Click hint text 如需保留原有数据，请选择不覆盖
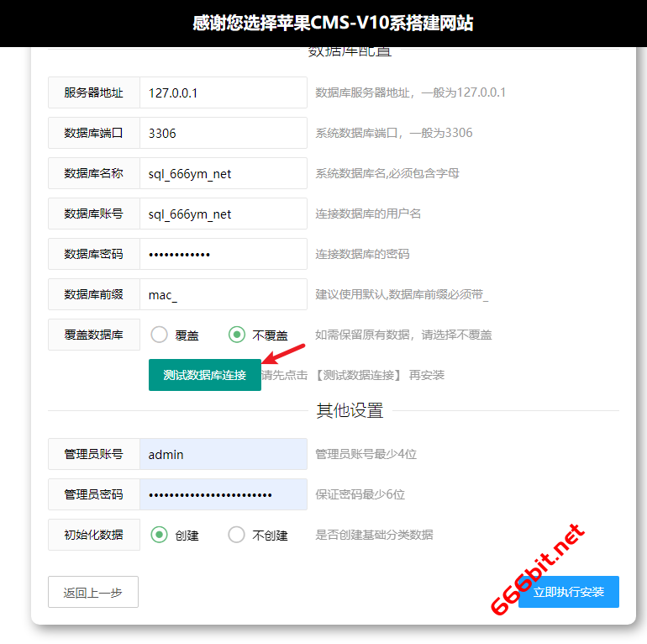This screenshot has width=647, height=644. pos(403,335)
